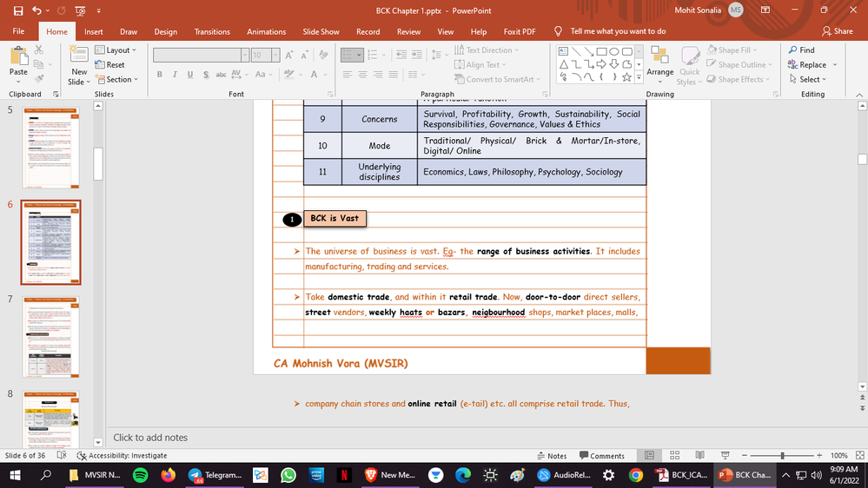Switch to the Design tab
Viewport: 868px width, 488px height.
[x=165, y=31]
